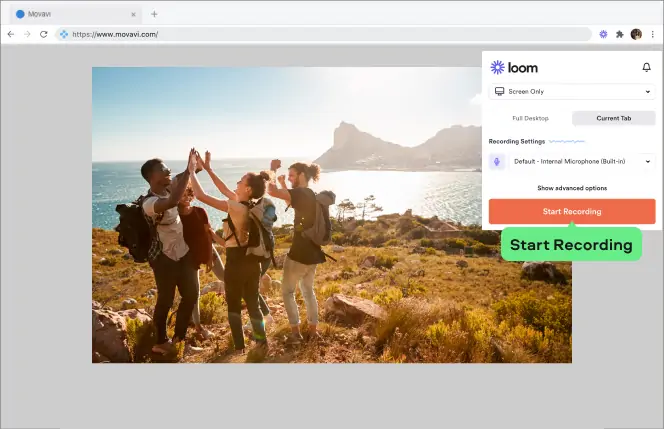Viewport: 664px width, 429px height.
Task: Click the orange Start Recording button
Action: click(x=572, y=211)
